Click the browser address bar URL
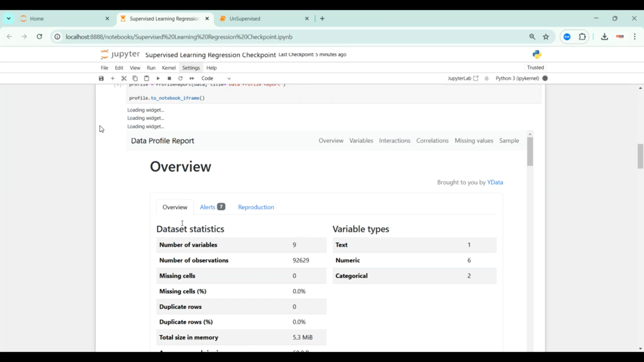644x362 pixels. tap(179, 37)
